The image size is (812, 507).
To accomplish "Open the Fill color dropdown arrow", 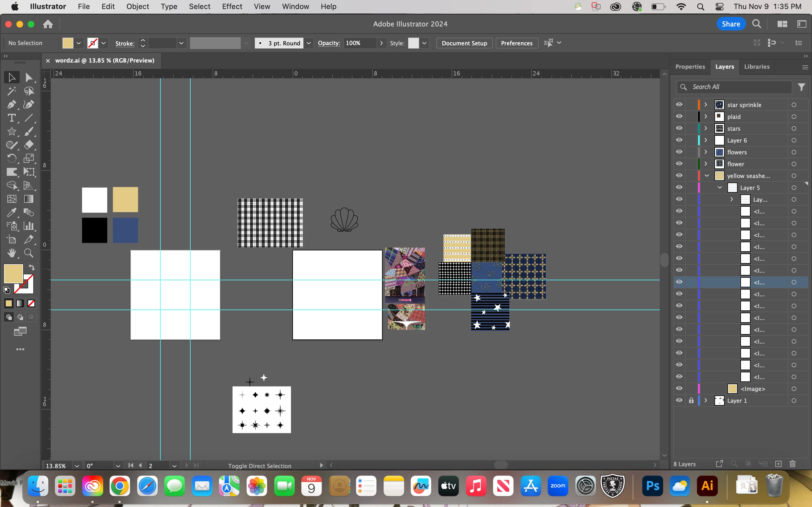I will coord(78,43).
